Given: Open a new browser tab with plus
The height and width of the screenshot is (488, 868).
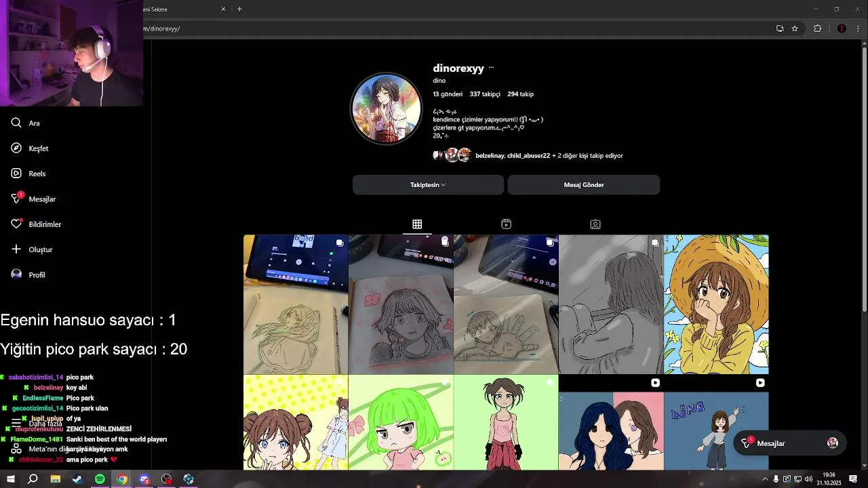Looking at the screenshot, I should [239, 9].
